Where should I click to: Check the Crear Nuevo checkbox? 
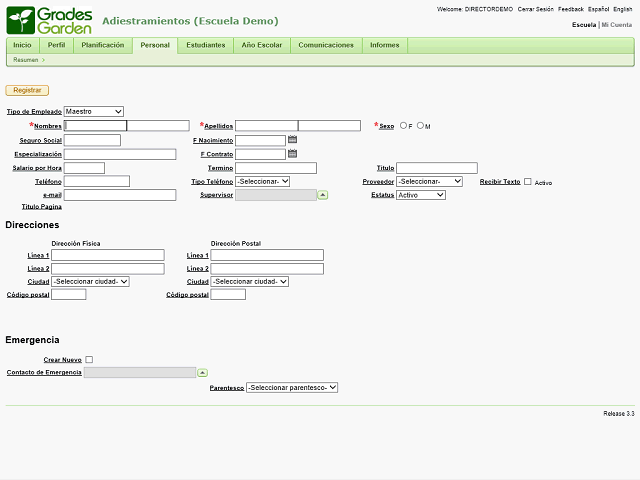(89, 360)
